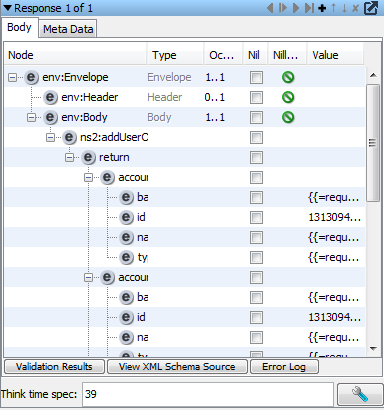Click the element icon beside ty
Image resolution: width=384 pixels, height=410 pixels.
[x=126, y=257]
